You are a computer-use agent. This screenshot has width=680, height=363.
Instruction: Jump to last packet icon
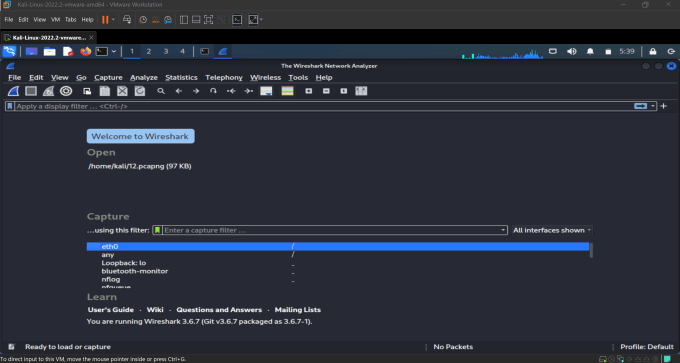click(248, 91)
